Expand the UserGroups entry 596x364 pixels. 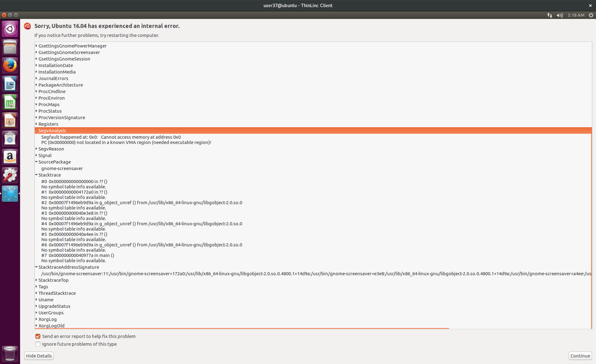tap(36, 312)
